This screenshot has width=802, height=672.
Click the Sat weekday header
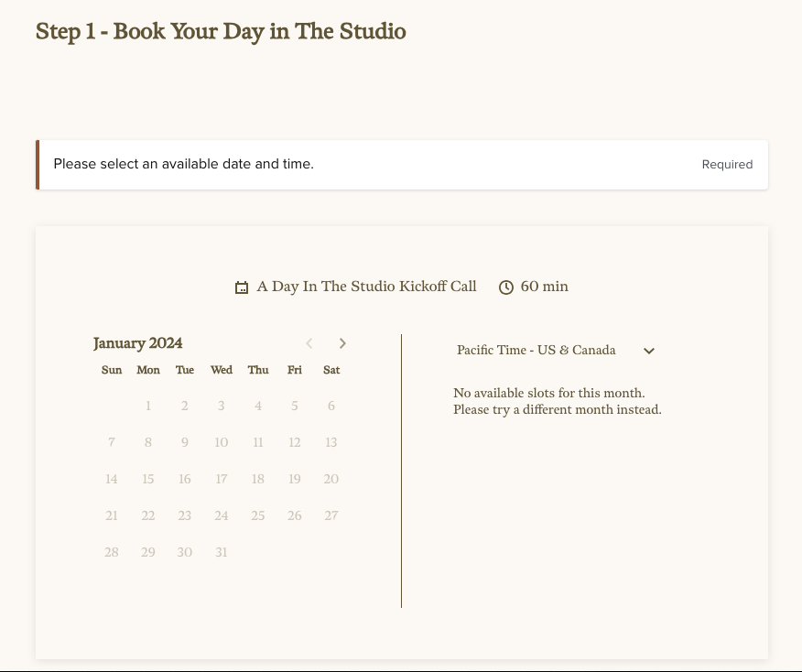point(331,370)
